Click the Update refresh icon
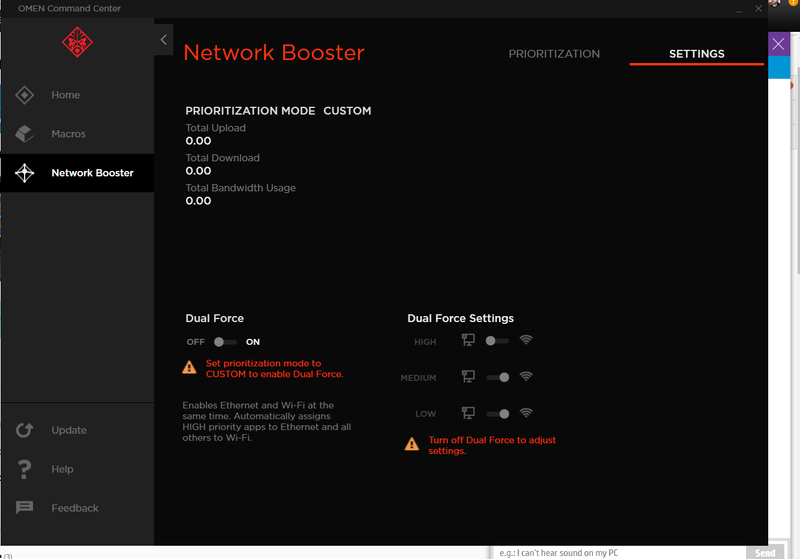 point(25,430)
